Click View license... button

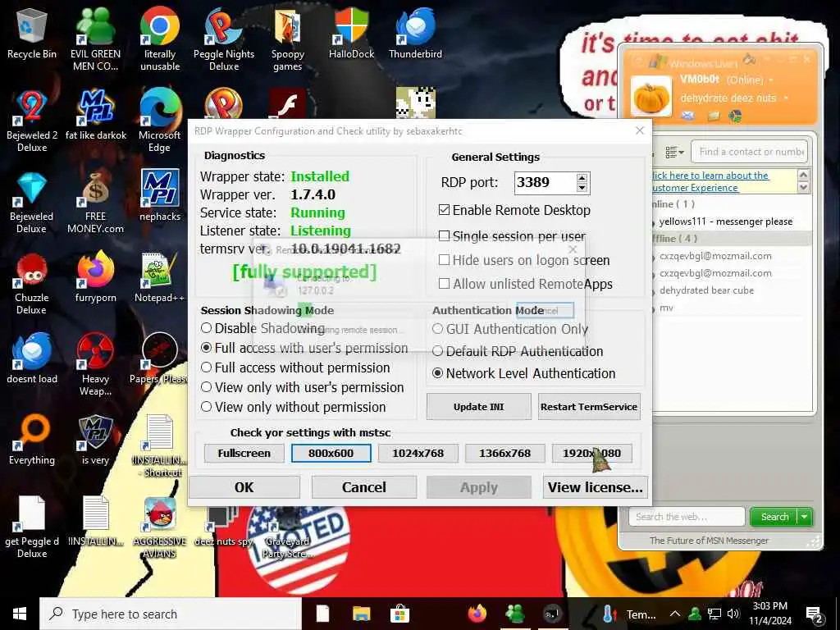click(596, 487)
